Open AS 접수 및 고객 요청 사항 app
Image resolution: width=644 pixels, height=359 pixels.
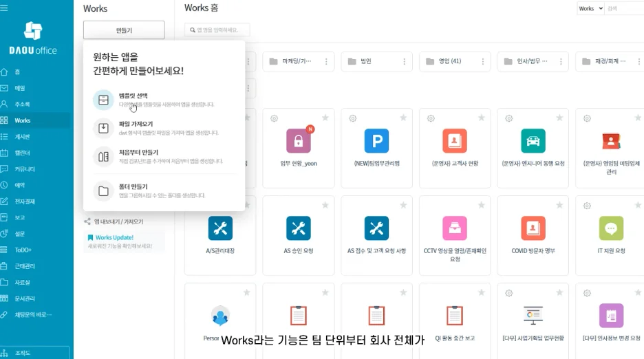376,235
